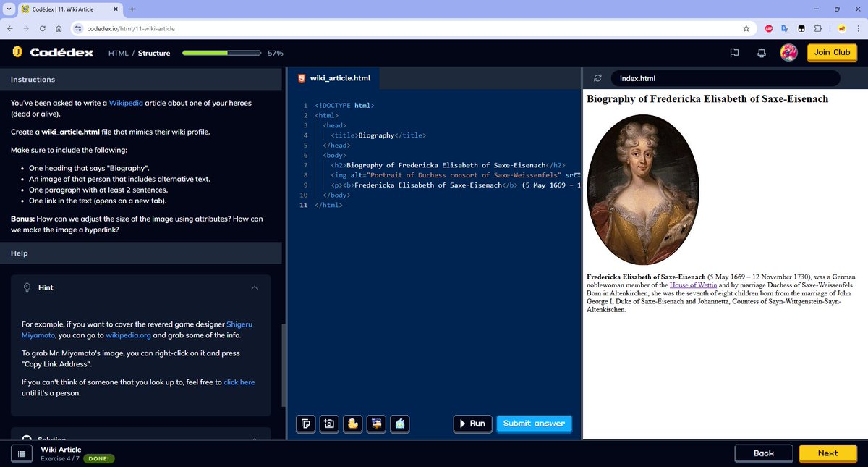Select the wiki_article.html editor tab
868x467 pixels.
click(x=333, y=78)
